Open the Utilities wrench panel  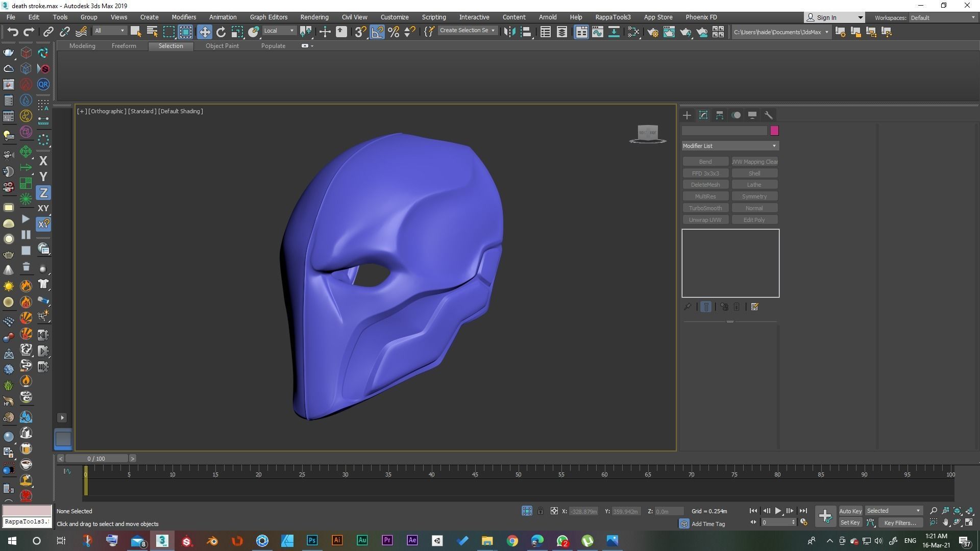pyautogui.click(x=769, y=115)
